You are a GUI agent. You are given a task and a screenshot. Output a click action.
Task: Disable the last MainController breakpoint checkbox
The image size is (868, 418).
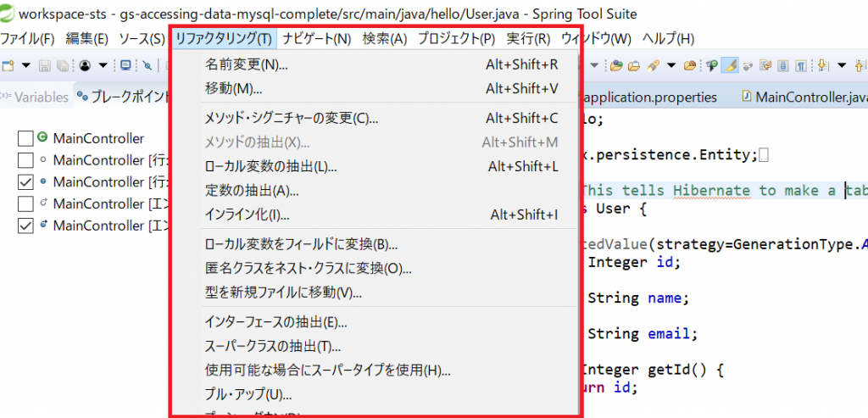pos(25,226)
